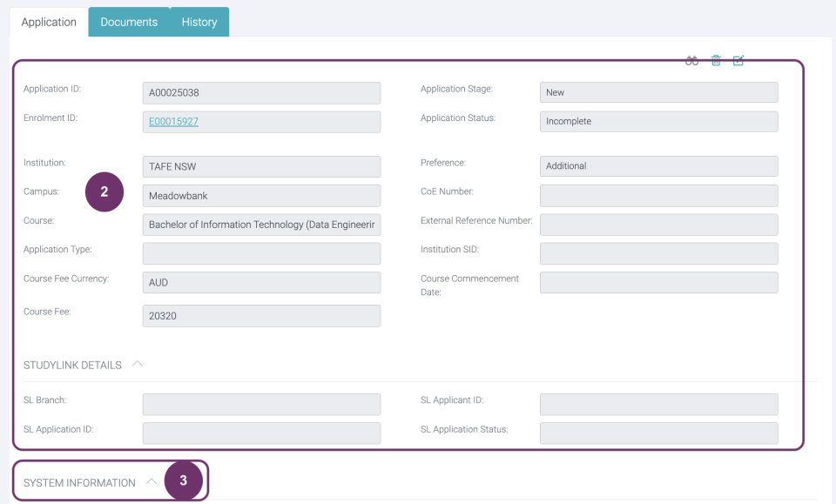Image resolution: width=836 pixels, height=504 pixels.
Task: Click the SL Applicant ID field
Action: pos(658,404)
